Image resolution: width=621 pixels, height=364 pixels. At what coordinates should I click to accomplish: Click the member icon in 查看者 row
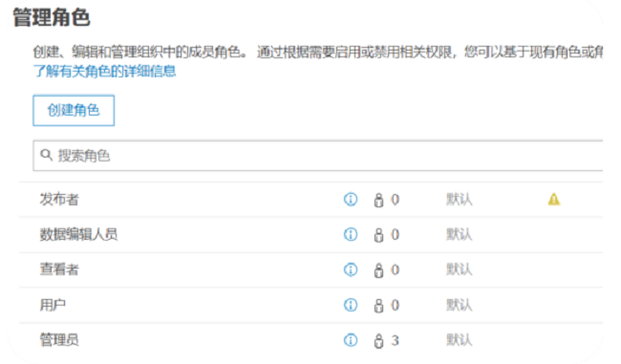378,270
